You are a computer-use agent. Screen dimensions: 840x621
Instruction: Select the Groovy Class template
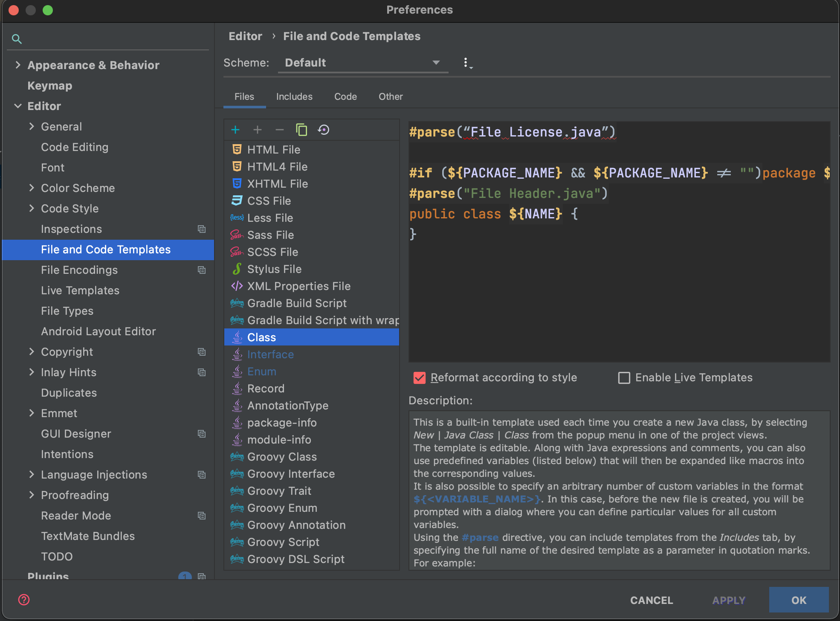[x=282, y=457]
